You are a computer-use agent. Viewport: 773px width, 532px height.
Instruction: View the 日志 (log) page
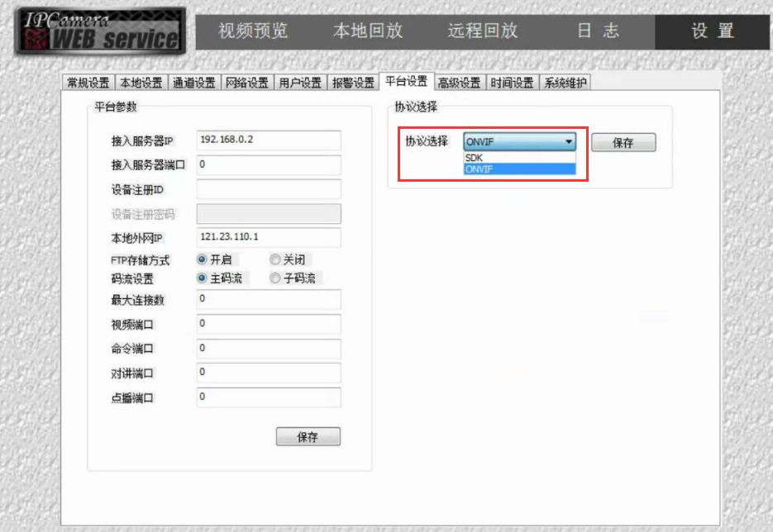click(601, 31)
